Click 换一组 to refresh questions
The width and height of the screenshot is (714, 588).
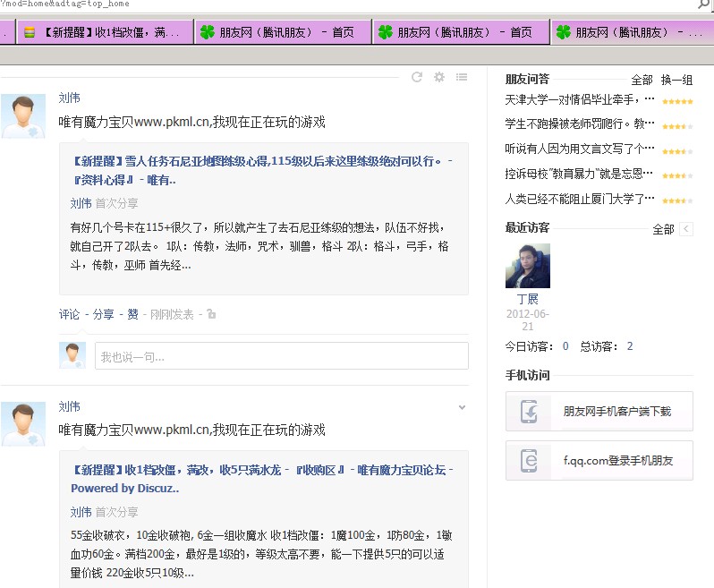coord(676,80)
